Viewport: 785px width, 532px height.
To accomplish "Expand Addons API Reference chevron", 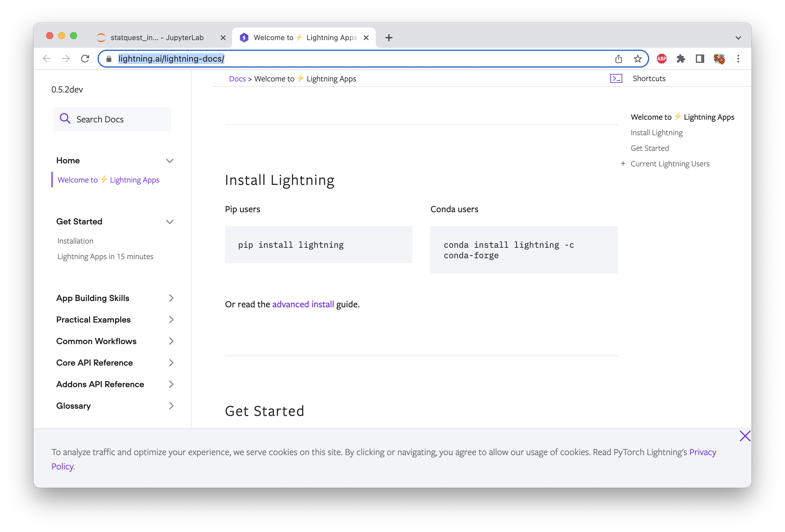I will [x=171, y=384].
